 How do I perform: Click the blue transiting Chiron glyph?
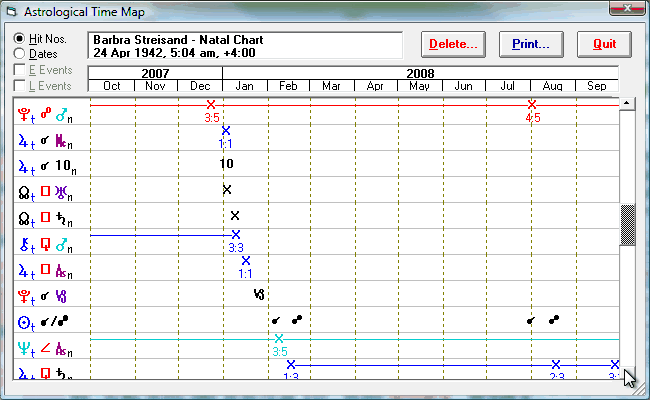[x=26, y=245]
